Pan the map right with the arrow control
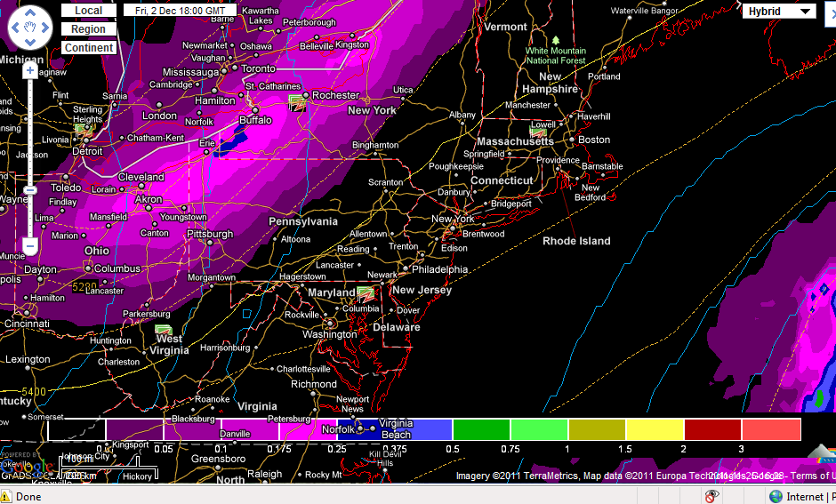 point(45,28)
